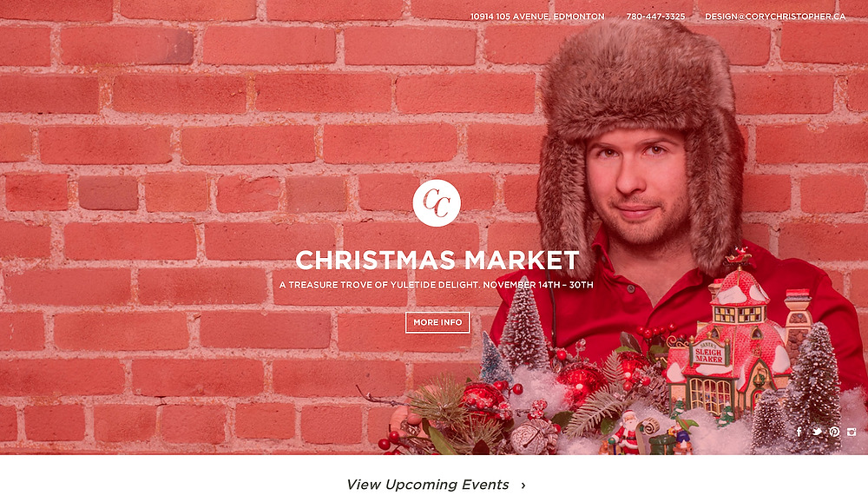Click the Yuletide Delight subtitle text

[x=437, y=285]
